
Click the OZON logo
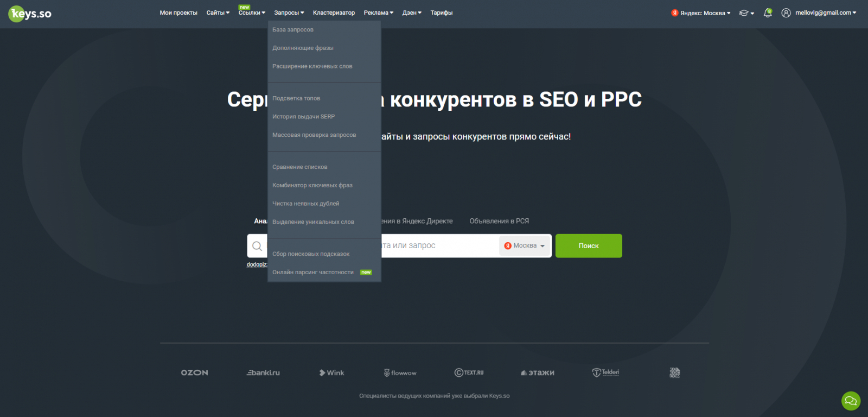pos(195,372)
